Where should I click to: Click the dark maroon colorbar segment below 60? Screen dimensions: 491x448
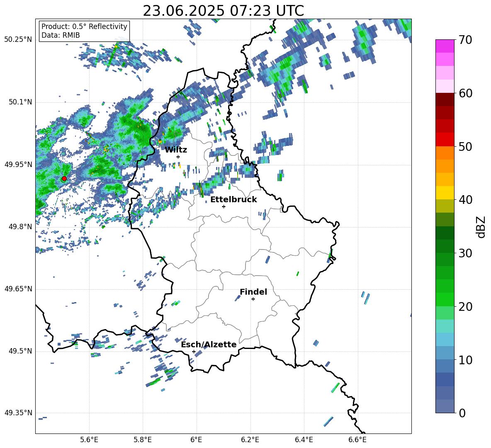tap(445, 99)
